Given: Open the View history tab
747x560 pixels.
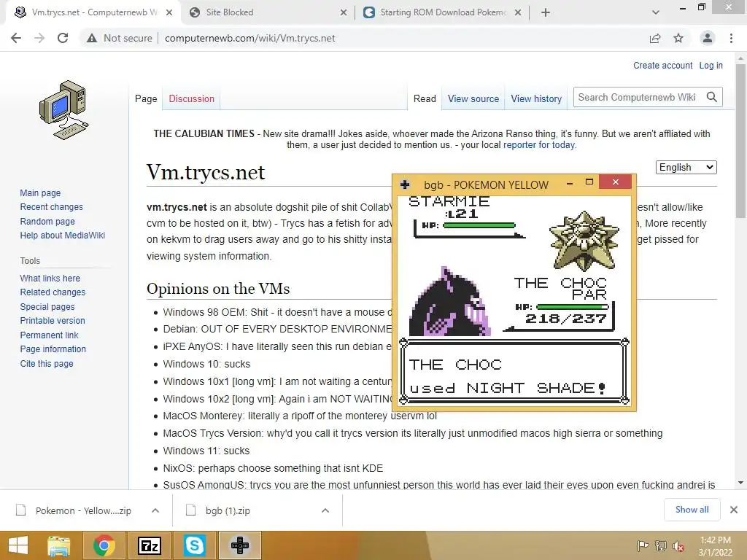Looking at the screenshot, I should pos(536,98).
